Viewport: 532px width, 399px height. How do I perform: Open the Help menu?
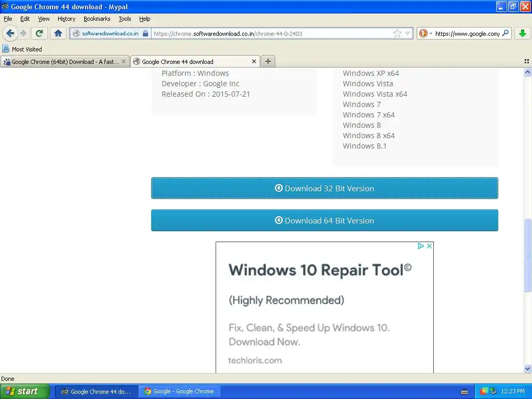(145, 19)
